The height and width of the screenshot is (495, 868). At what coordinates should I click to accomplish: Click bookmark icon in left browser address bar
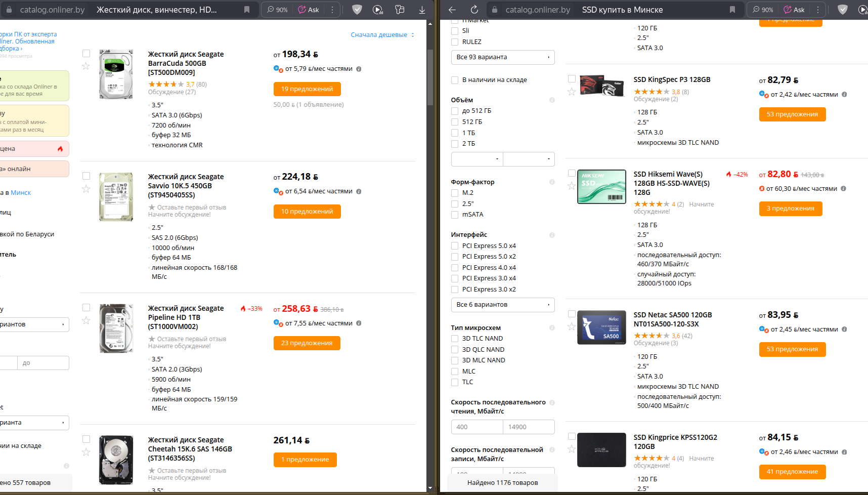click(x=247, y=10)
